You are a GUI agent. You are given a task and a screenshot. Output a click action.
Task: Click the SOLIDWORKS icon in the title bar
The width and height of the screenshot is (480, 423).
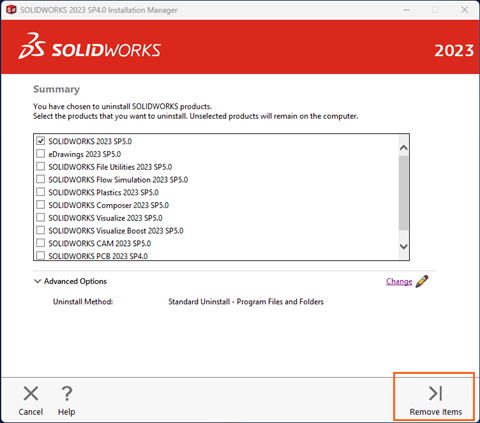pos(11,10)
